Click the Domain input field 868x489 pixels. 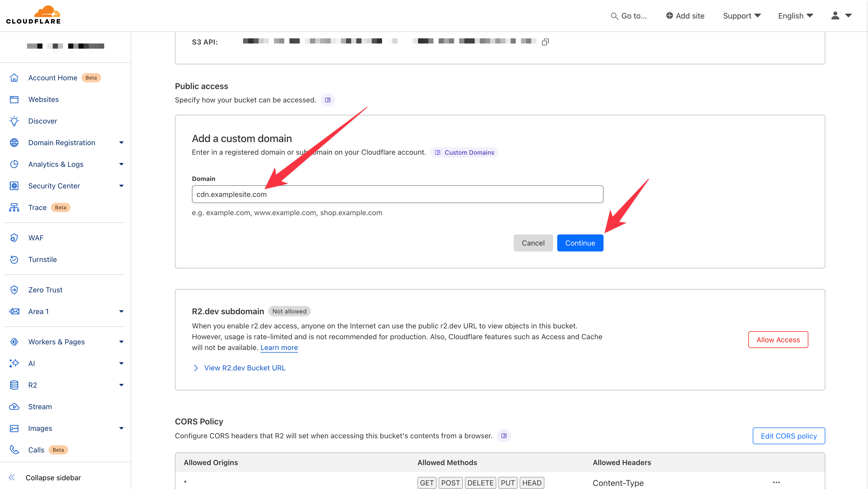point(398,194)
